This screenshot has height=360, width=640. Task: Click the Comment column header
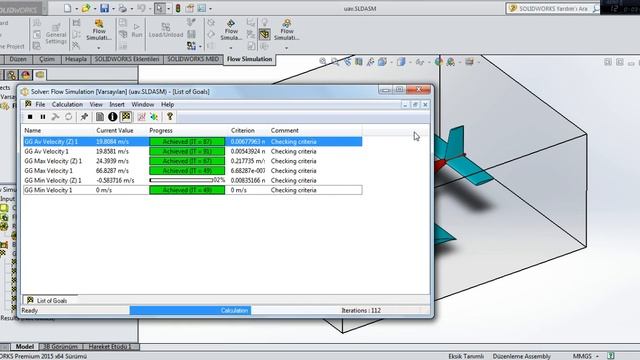click(284, 131)
